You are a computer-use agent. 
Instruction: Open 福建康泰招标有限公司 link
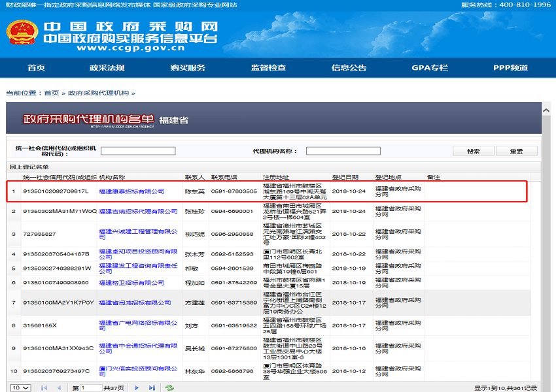click(131, 191)
